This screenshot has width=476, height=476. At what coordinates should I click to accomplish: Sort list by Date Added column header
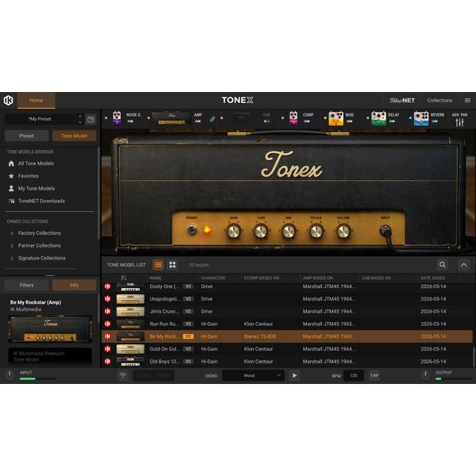[432, 278]
